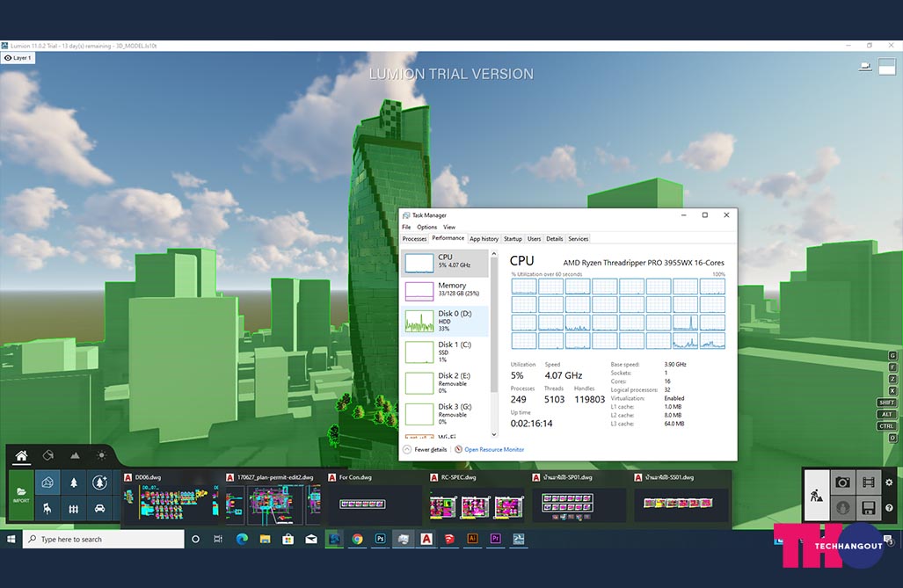Image resolution: width=903 pixels, height=588 pixels.
Task: Open SketchUp from the taskbar
Action: point(449,539)
